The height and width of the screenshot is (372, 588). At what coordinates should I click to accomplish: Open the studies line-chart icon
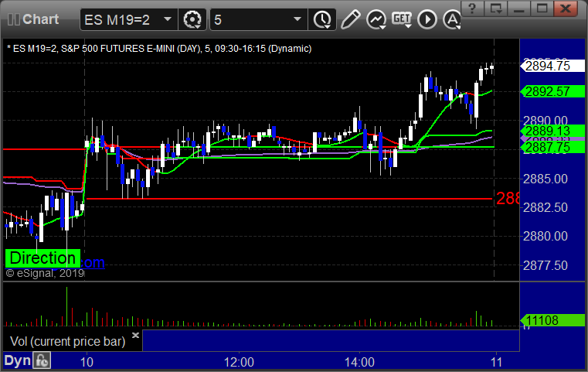[376, 19]
